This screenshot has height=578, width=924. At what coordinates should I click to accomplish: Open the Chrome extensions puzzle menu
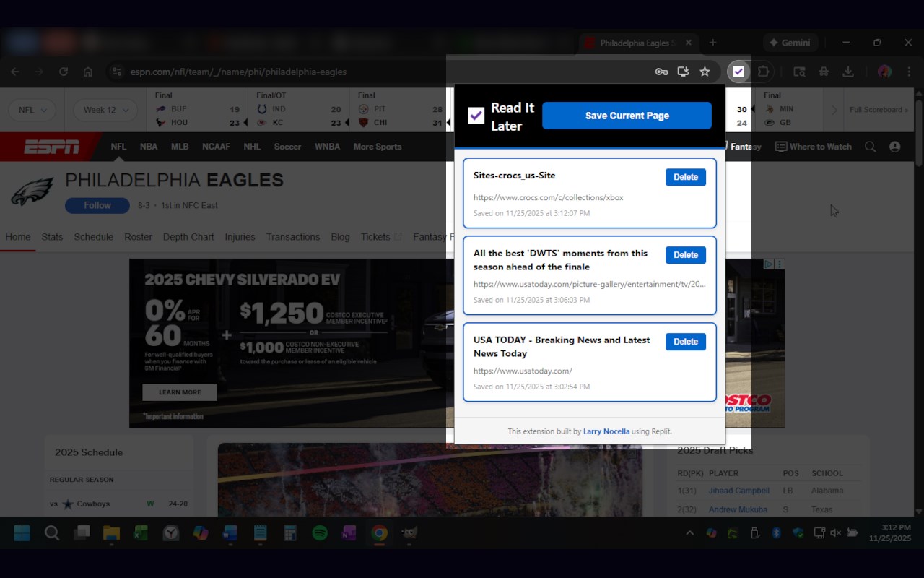click(763, 72)
